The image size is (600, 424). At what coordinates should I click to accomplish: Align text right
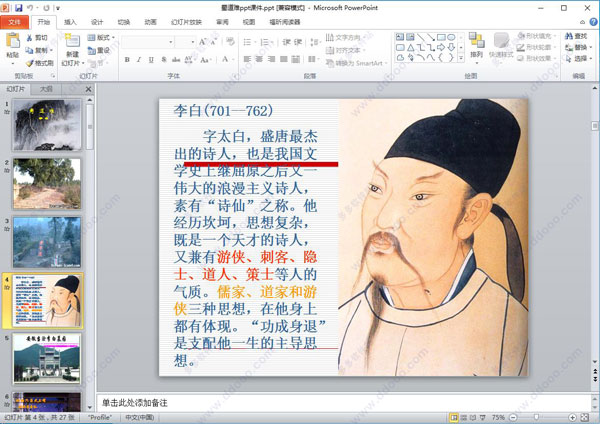[x=271, y=59]
